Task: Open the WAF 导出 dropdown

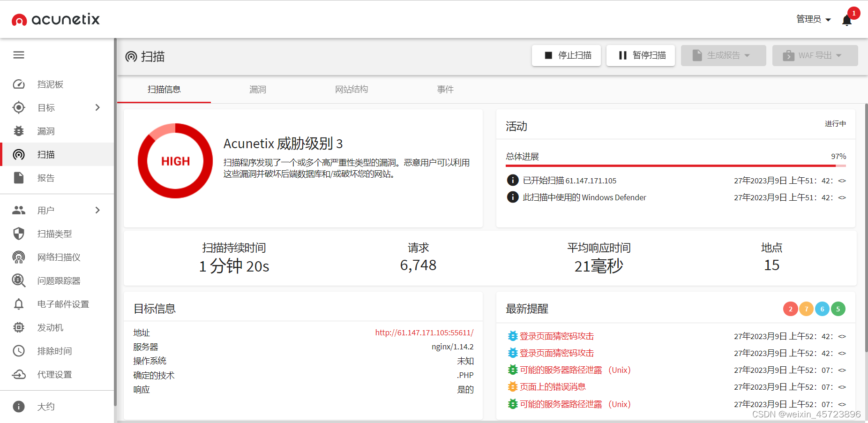Action: point(815,55)
